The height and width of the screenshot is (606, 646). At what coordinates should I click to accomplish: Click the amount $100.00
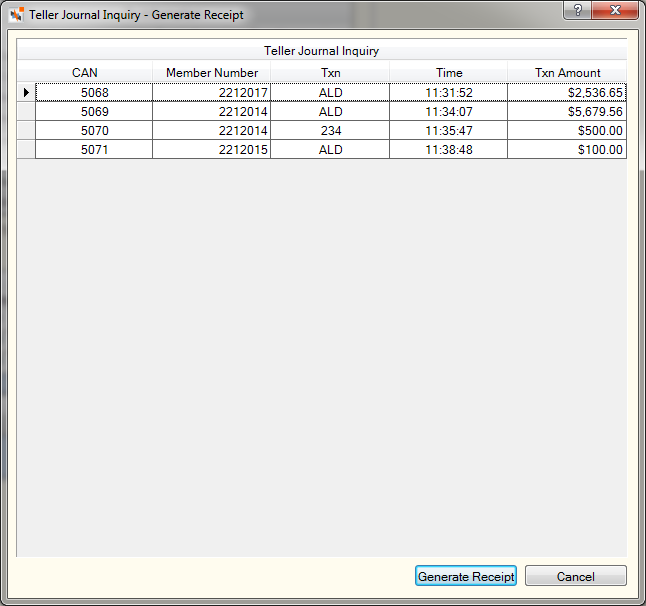(567, 149)
